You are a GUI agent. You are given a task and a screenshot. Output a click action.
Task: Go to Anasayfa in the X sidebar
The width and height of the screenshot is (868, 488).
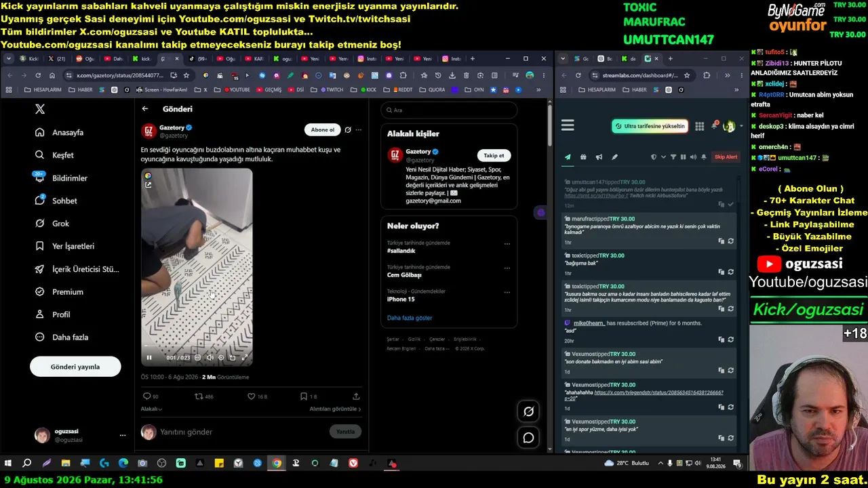(60, 132)
